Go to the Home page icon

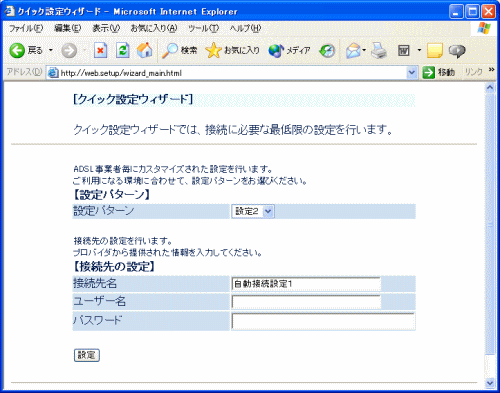coord(145,50)
